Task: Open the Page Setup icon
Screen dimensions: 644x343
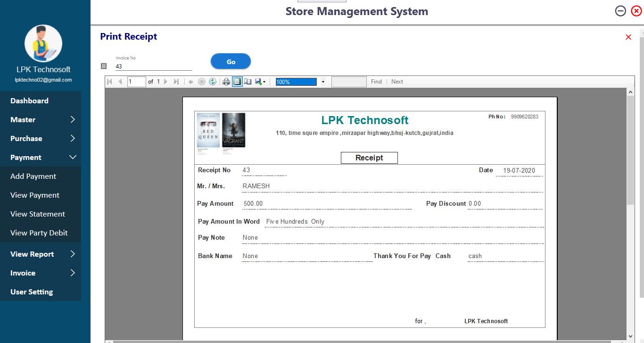Action: click(248, 82)
